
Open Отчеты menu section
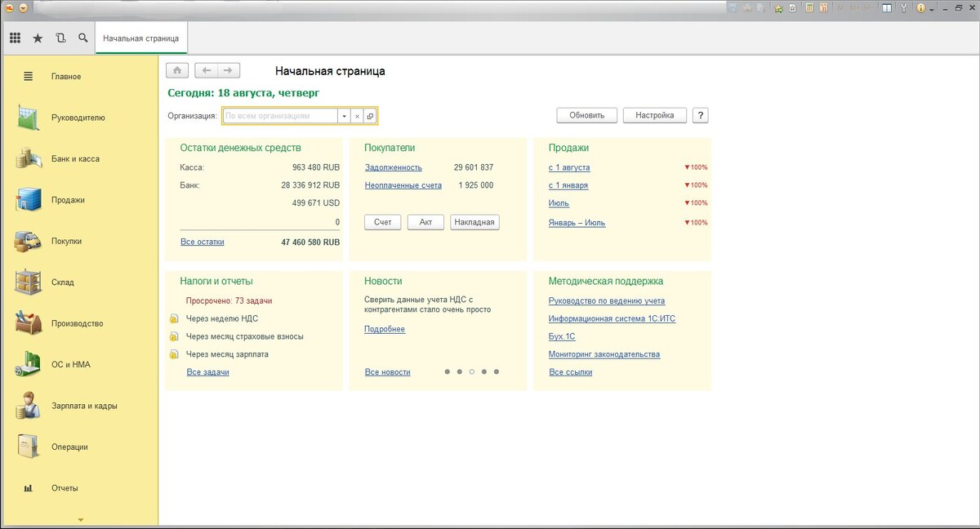click(65, 488)
